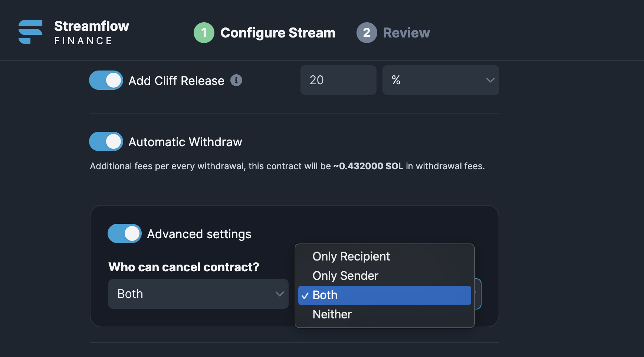Click the cliff release amount field showing 20

338,80
